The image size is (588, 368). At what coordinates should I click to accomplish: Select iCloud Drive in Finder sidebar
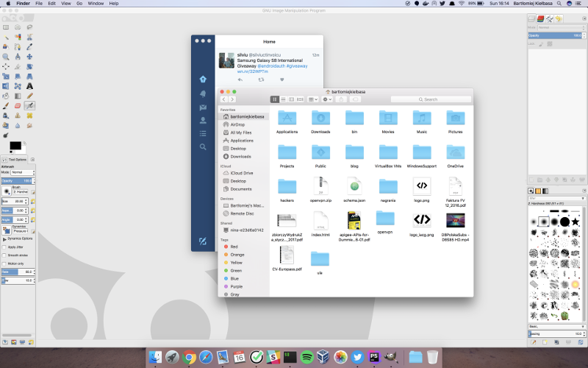242,173
